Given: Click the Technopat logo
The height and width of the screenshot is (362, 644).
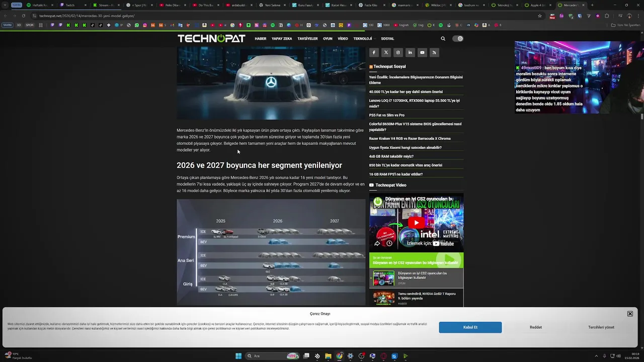Looking at the screenshot, I should click(211, 39).
